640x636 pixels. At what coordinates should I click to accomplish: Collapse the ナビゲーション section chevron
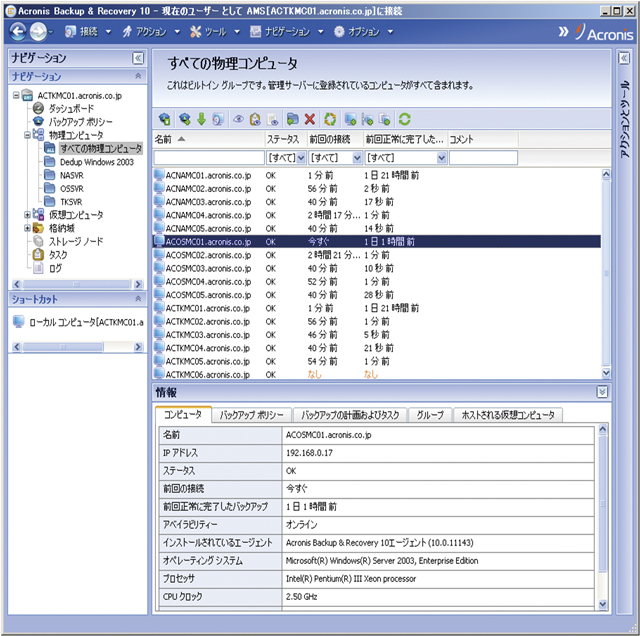pyautogui.click(x=138, y=76)
